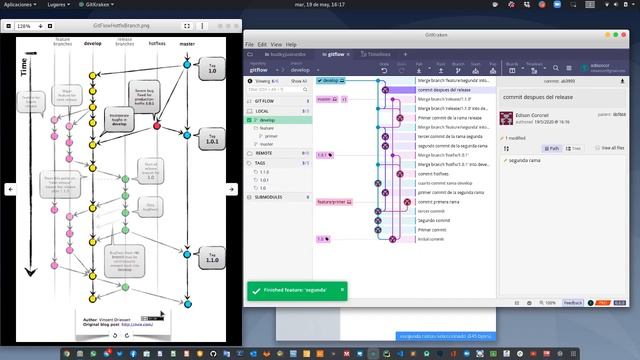Open the Edit menu in GitKraken
640x360 pixels.
pyautogui.click(x=262, y=44)
